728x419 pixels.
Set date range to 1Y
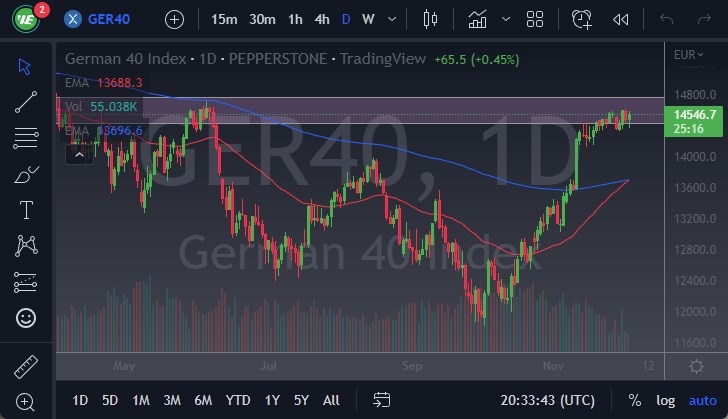(272, 400)
